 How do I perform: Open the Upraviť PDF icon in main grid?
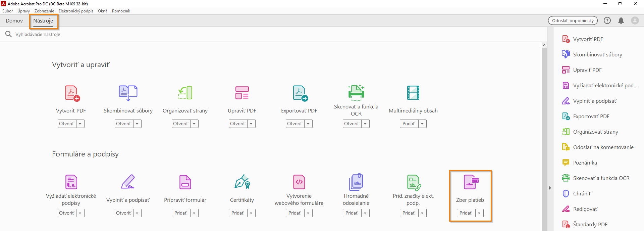242,93
